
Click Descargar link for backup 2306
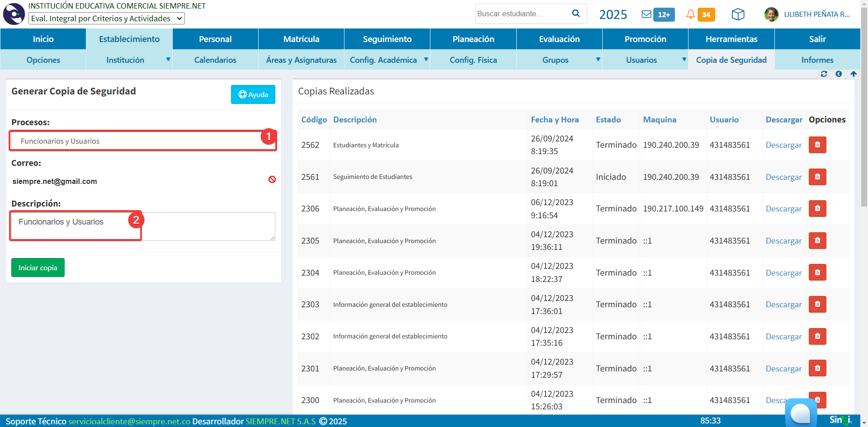pyautogui.click(x=783, y=209)
